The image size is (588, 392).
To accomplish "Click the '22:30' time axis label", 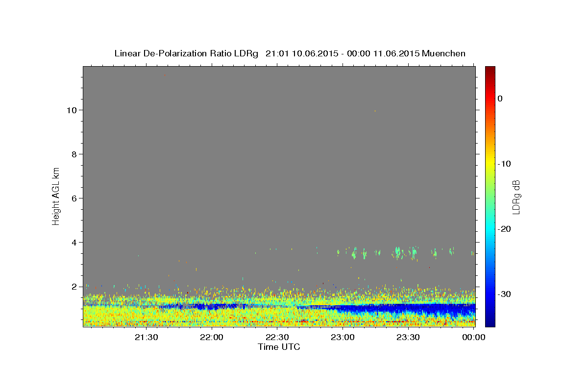I will point(277,337).
